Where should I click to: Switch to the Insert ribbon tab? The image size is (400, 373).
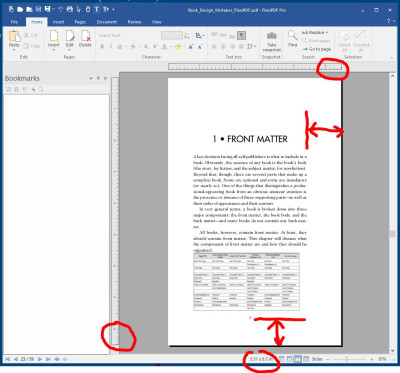click(x=58, y=22)
